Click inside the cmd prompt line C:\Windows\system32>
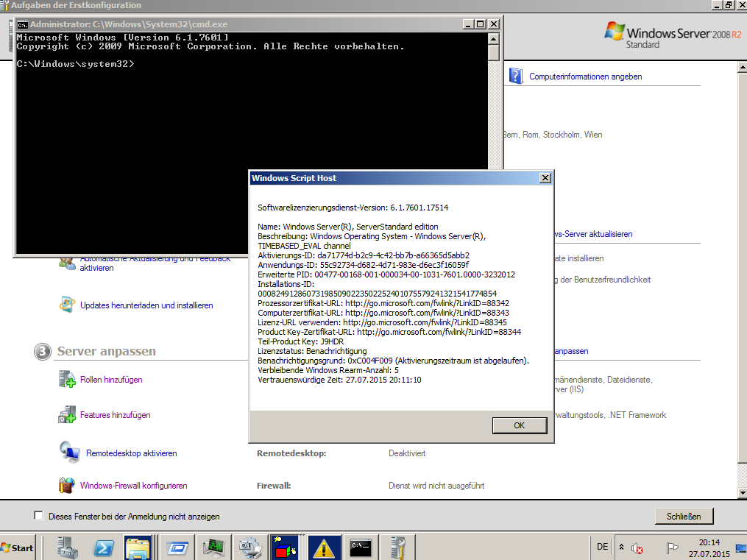The height and width of the screenshot is (560, 747). coord(75,64)
